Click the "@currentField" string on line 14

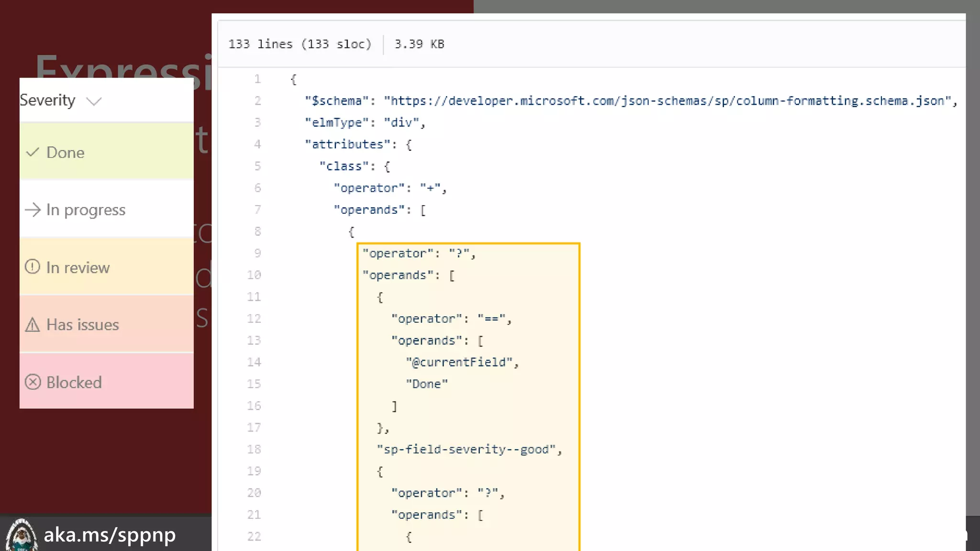[x=459, y=362]
